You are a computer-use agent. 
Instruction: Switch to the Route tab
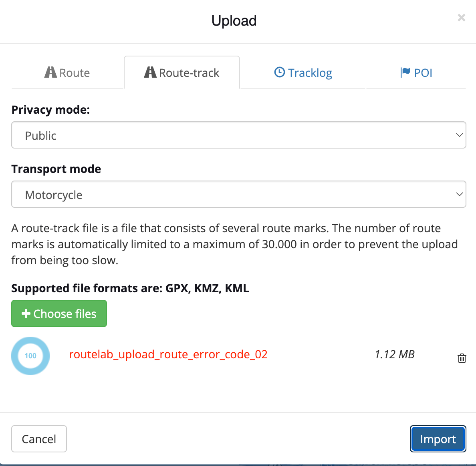click(x=67, y=73)
